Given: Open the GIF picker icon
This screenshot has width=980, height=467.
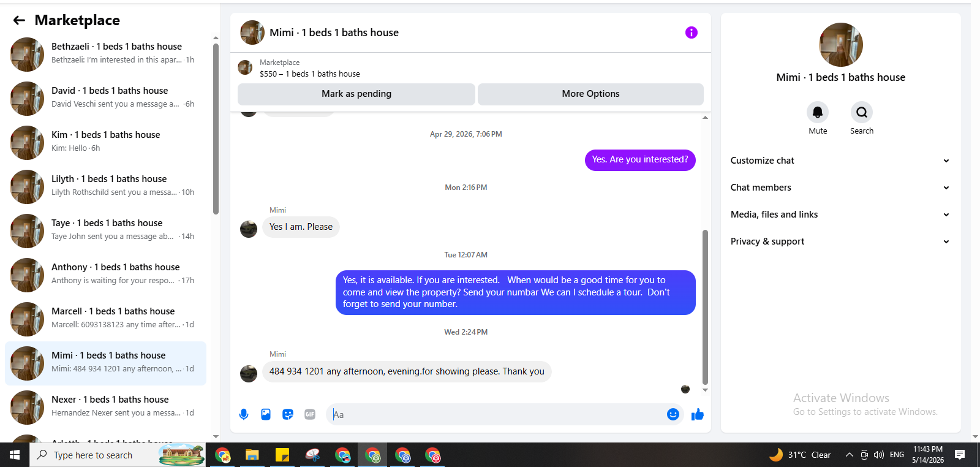Looking at the screenshot, I should (x=310, y=414).
